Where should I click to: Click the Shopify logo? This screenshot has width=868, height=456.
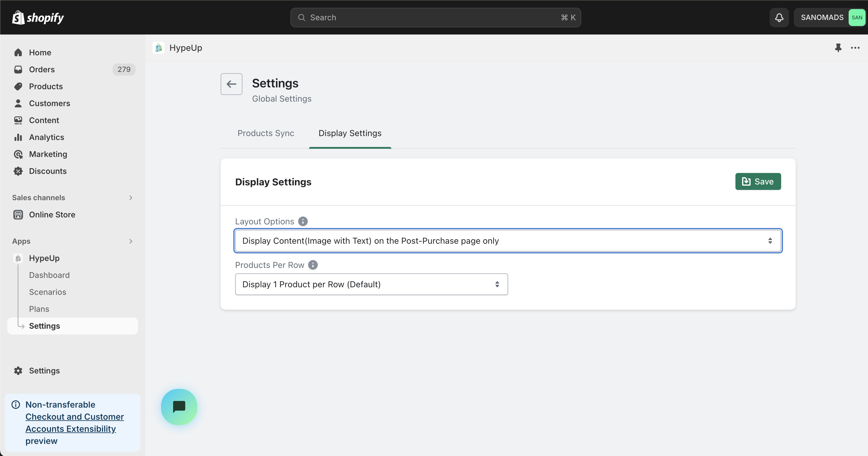tap(38, 18)
